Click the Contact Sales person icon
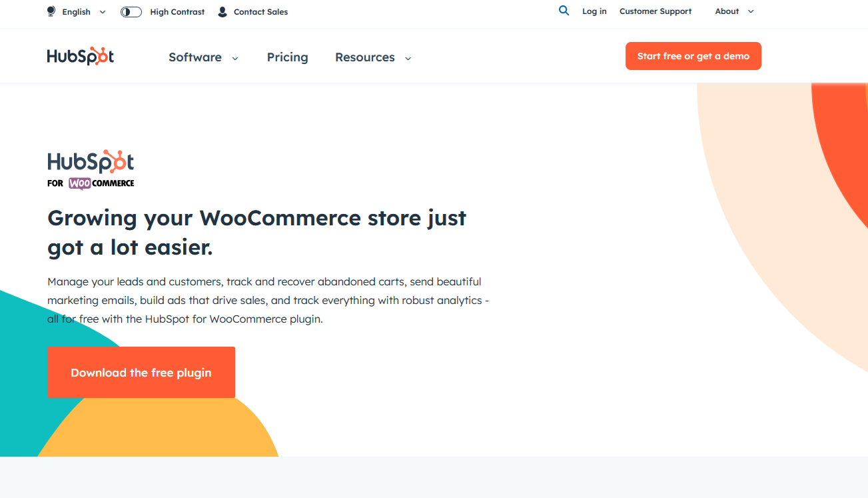 tap(222, 12)
